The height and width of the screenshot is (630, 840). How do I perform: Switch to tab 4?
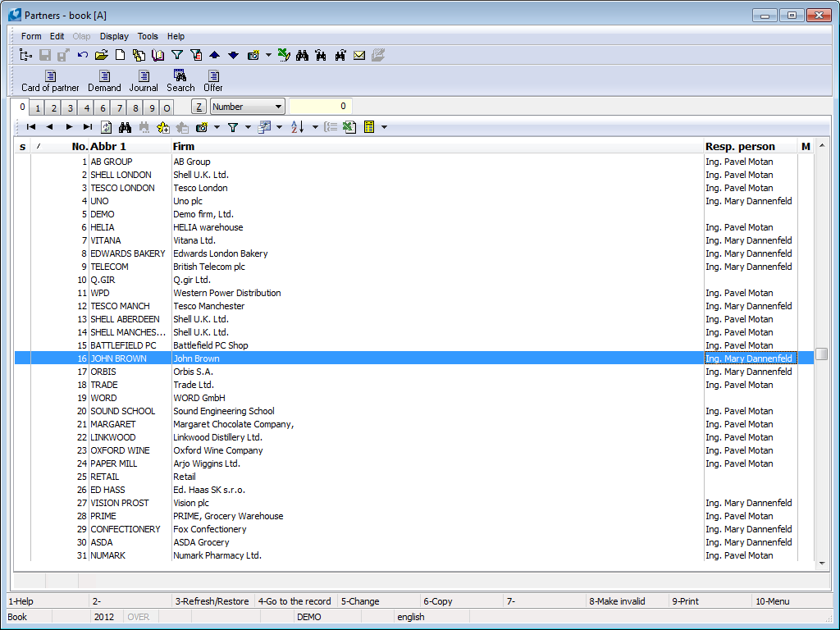point(86,108)
